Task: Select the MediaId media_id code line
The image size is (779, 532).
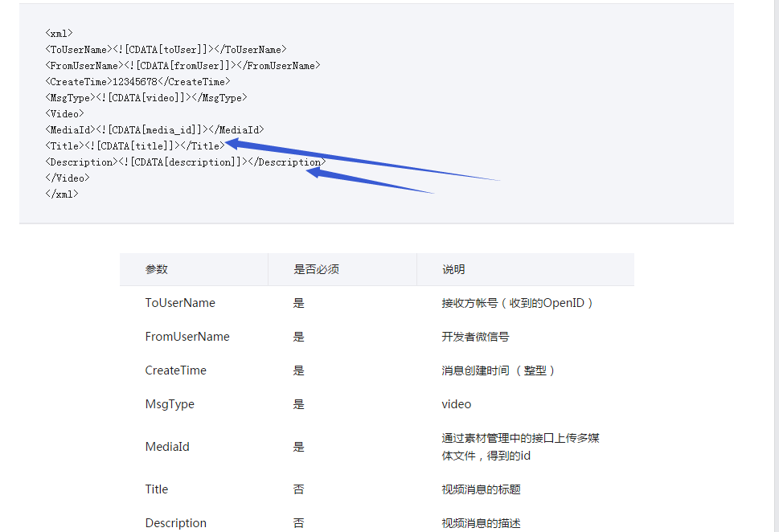Action: click(x=154, y=129)
